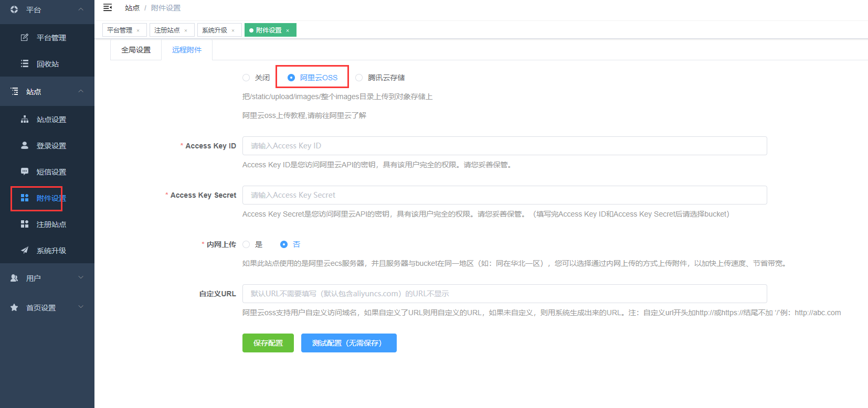Click the 注册站点 grid icon
Screen dimensions: 868x408
(x=25, y=224)
